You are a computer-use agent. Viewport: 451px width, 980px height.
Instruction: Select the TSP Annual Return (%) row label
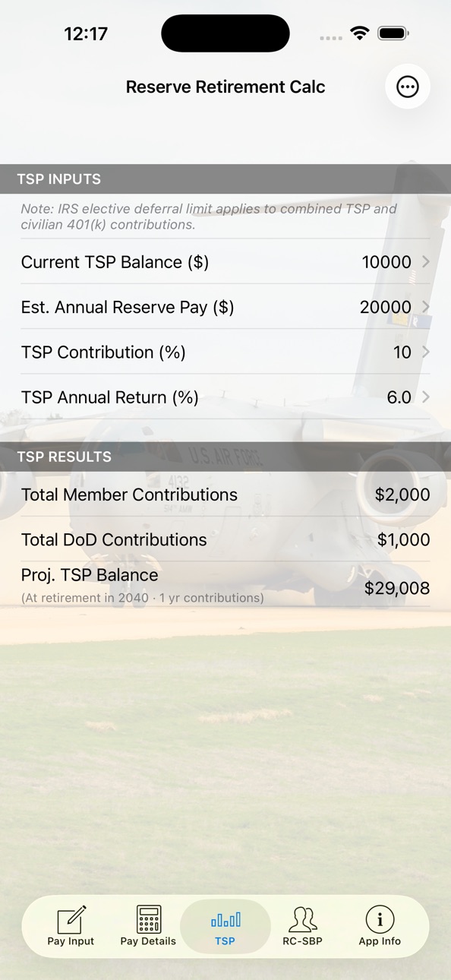[110, 397]
